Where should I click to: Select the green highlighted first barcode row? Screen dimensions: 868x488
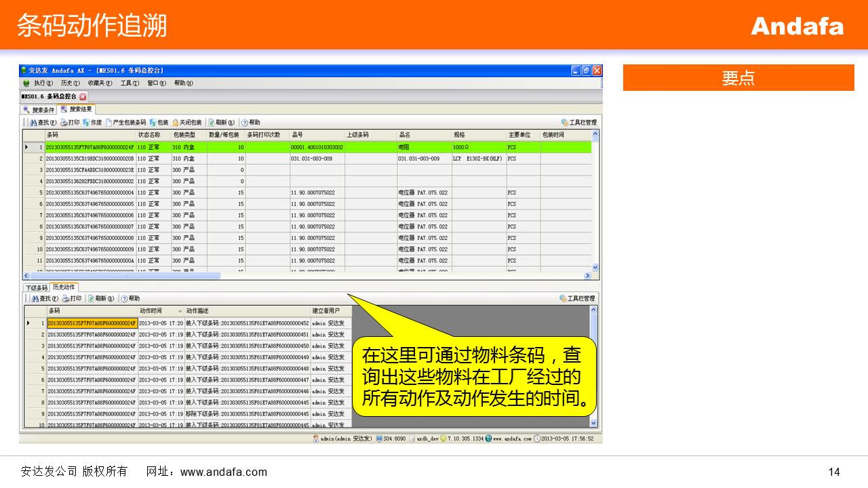click(90, 147)
